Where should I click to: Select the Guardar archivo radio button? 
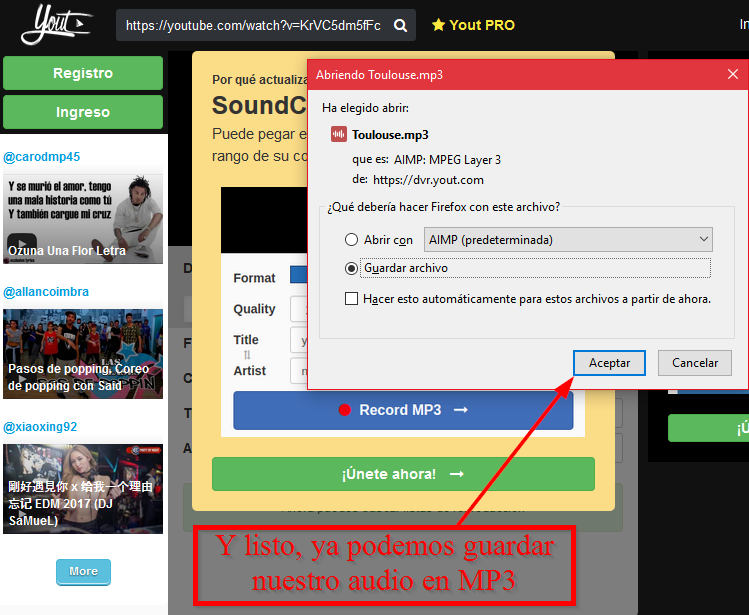[351, 268]
